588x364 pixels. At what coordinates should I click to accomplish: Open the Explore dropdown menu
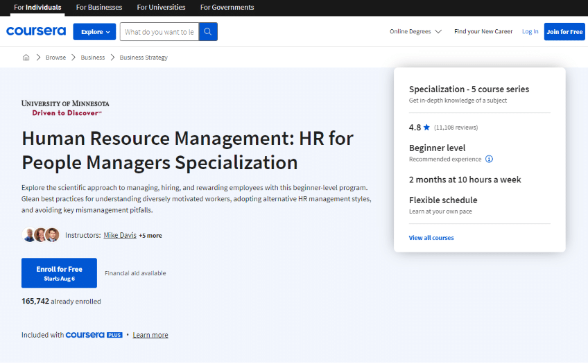(94, 32)
